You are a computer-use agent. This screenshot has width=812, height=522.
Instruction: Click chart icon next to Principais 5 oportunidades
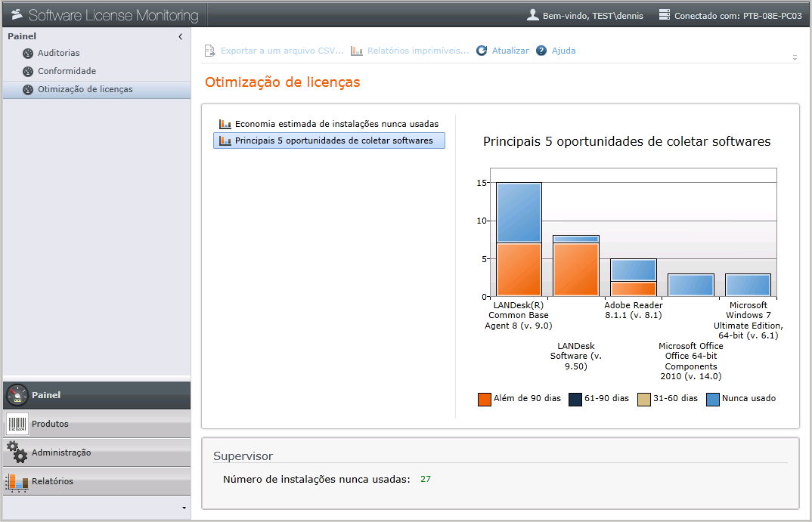point(225,141)
